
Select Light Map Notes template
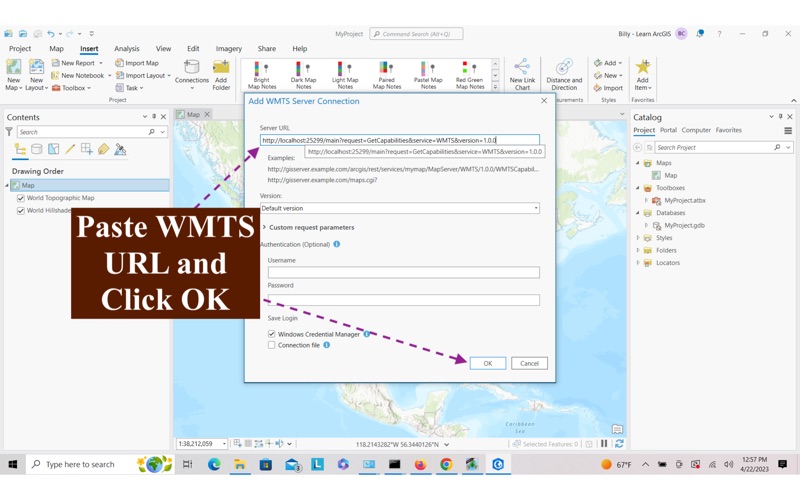coord(345,75)
